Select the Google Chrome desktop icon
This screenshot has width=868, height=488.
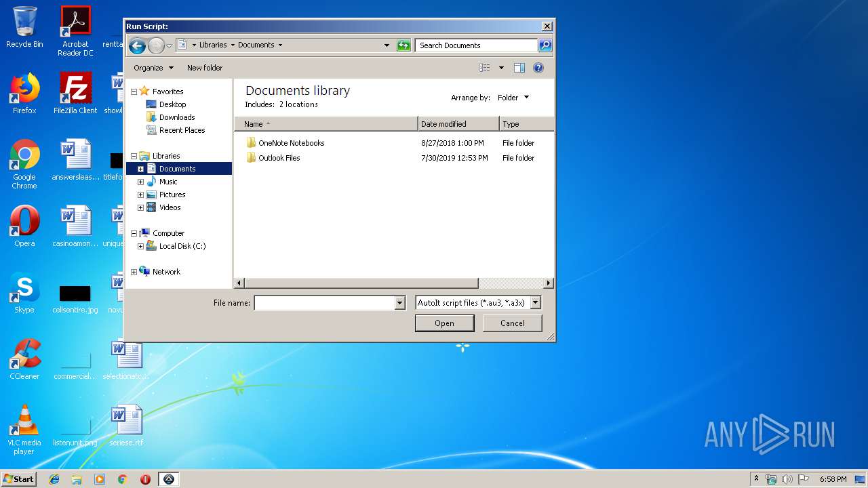[24, 165]
